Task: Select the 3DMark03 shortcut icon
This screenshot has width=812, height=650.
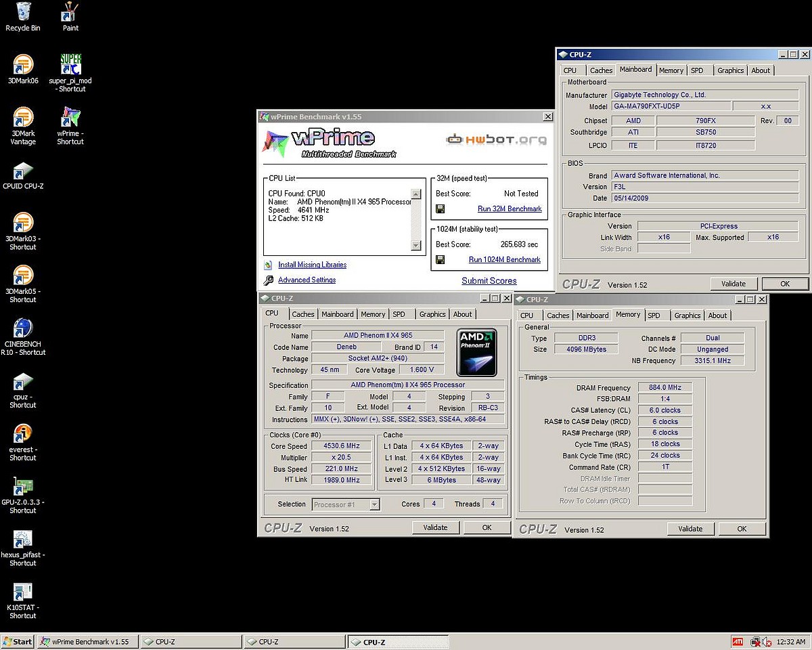Action: pos(23,223)
